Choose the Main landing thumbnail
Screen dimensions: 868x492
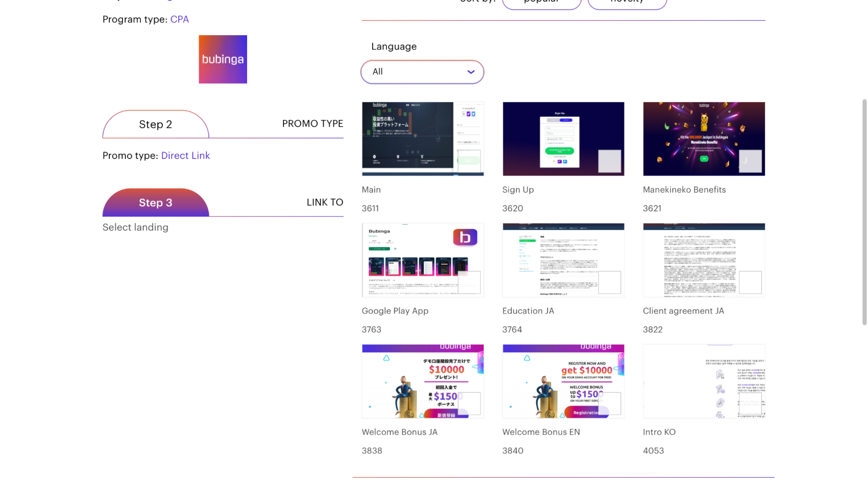422,139
